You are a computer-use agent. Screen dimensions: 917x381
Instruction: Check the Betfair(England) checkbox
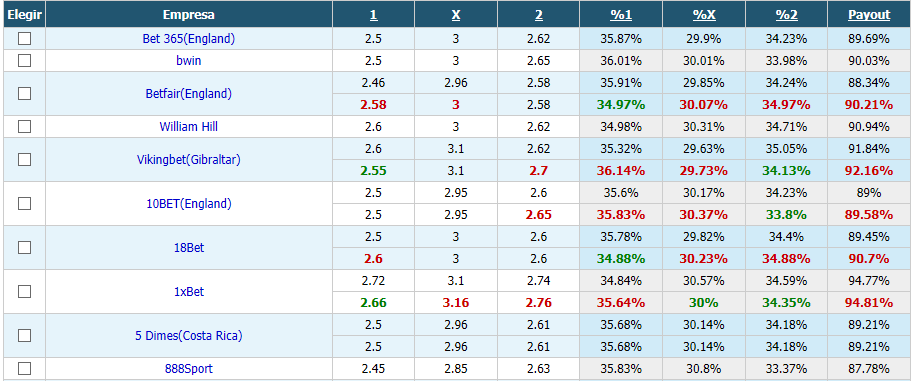[24, 94]
